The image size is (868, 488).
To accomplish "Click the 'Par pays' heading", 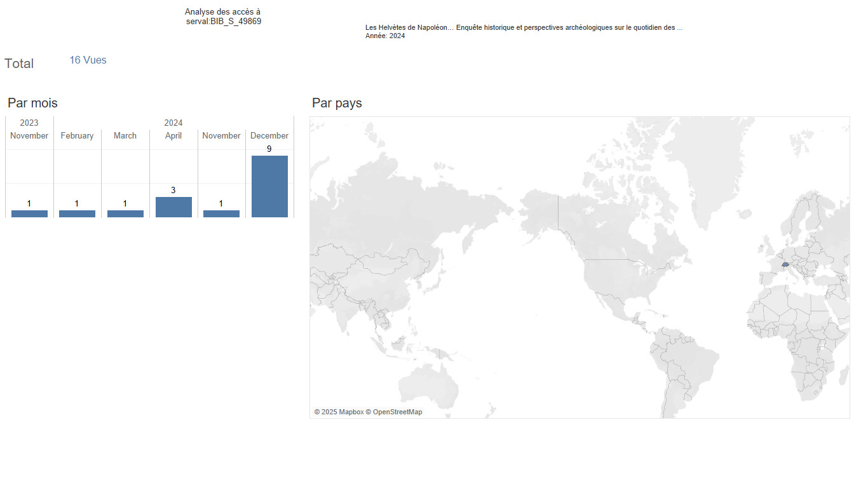I will [337, 103].
